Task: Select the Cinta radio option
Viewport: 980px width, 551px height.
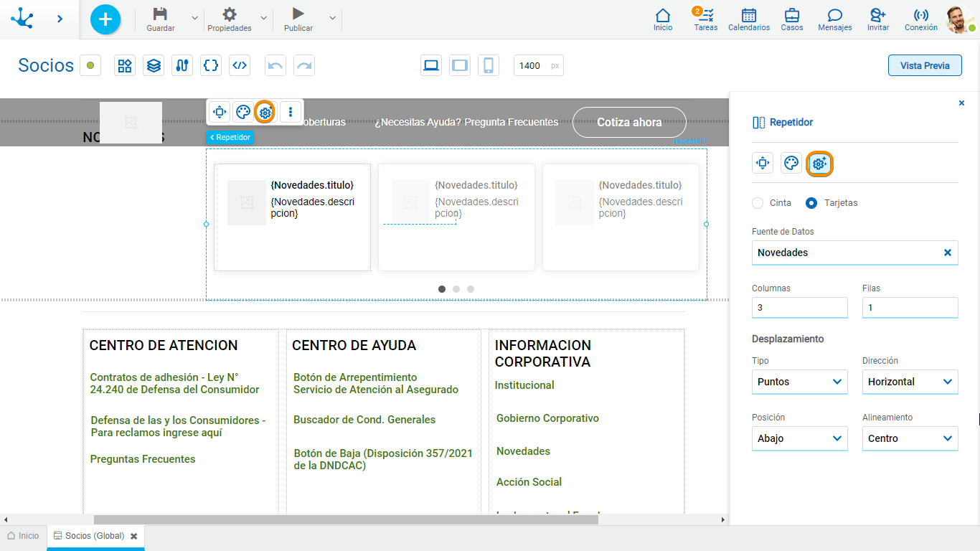Action: [758, 203]
